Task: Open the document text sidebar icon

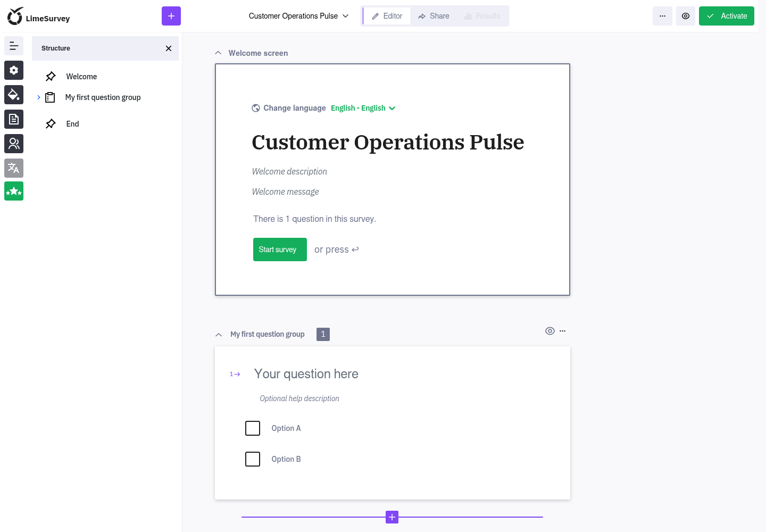Action: pyautogui.click(x=14, y=119)
